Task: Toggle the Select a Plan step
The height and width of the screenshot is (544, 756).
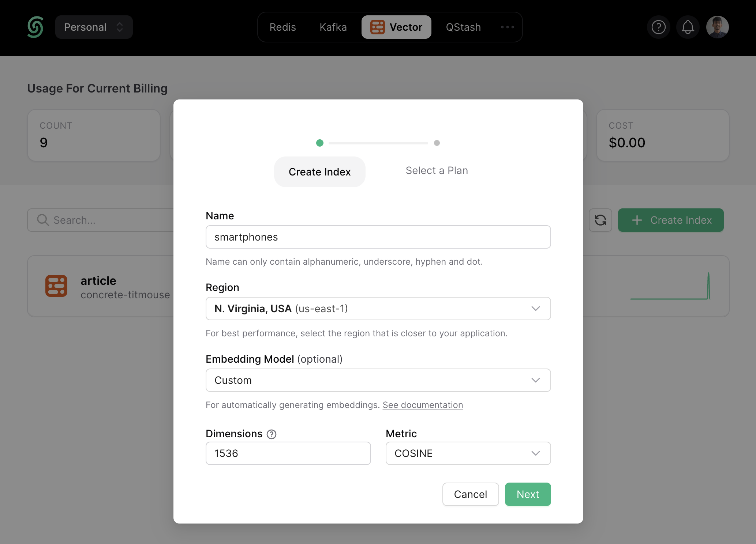Action: (437, 171)
